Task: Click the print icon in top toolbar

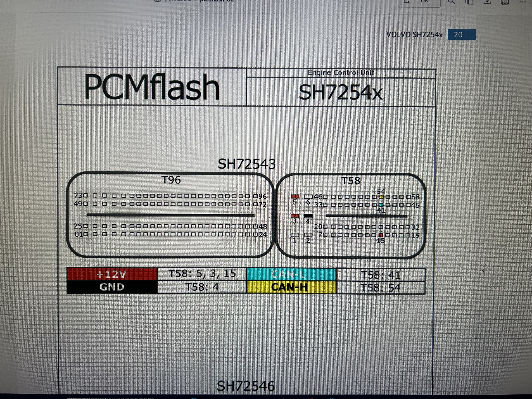Action: coord(505,2)
